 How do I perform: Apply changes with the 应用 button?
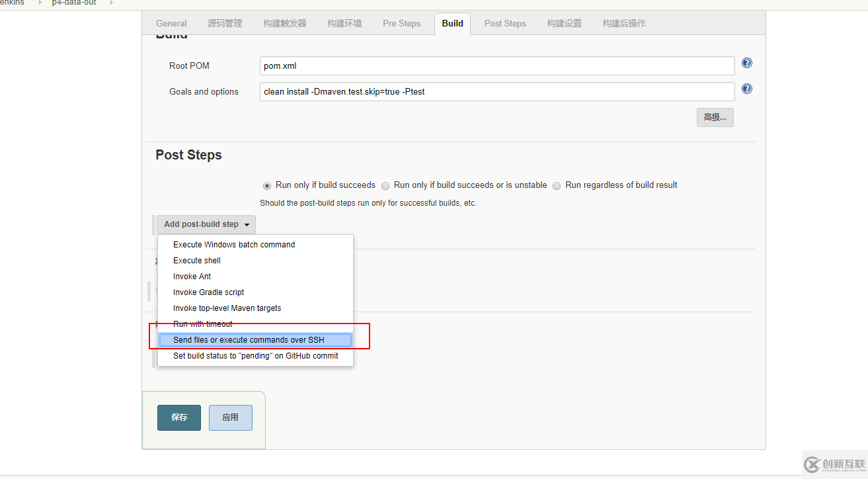231,417
